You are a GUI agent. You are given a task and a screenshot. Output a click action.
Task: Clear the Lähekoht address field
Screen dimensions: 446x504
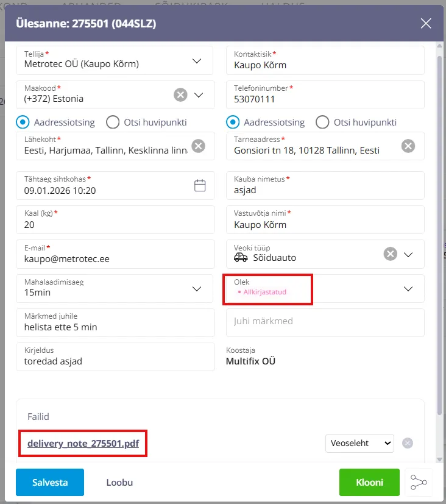198,146
